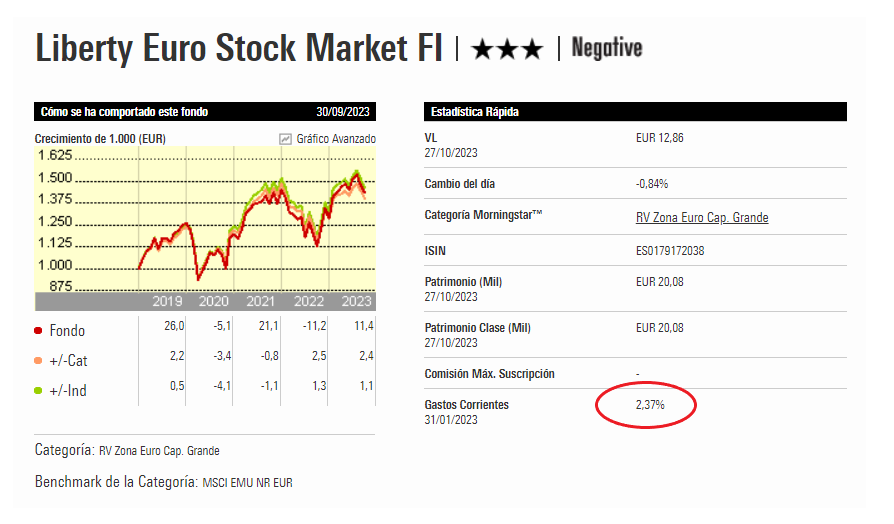Open RV Zona Euro Cap. Grande category link

pos(702,217)
